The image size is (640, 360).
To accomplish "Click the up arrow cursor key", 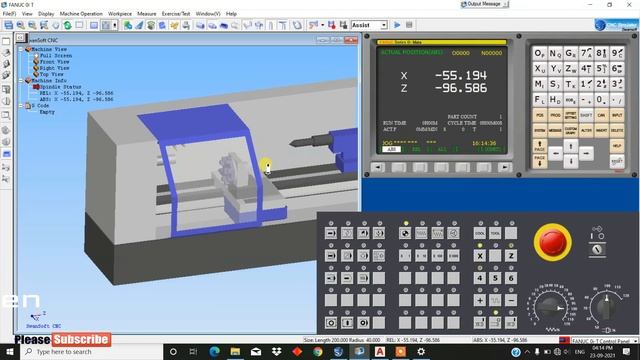I will click(571, 146).
